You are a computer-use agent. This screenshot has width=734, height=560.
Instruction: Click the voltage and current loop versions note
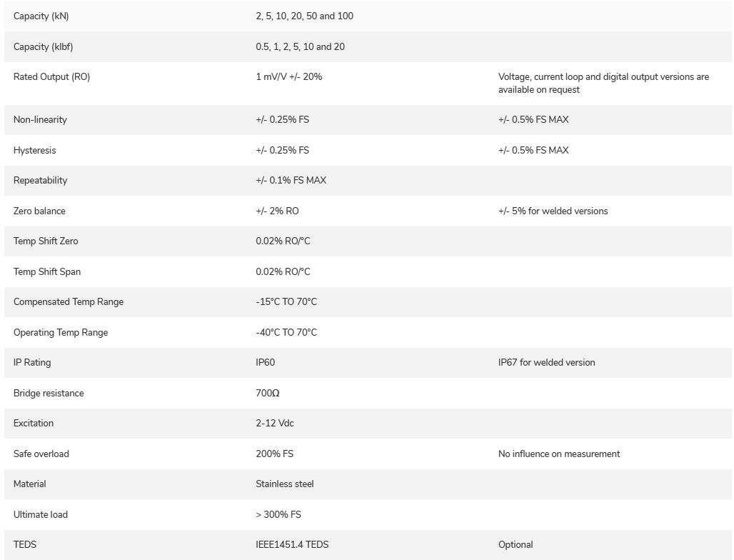tap(603, 84)
